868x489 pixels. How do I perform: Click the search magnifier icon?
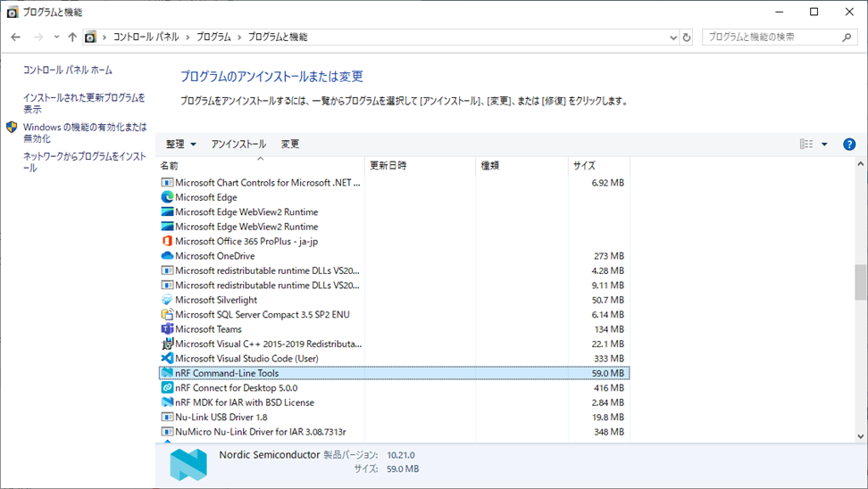tap(847, 37)
